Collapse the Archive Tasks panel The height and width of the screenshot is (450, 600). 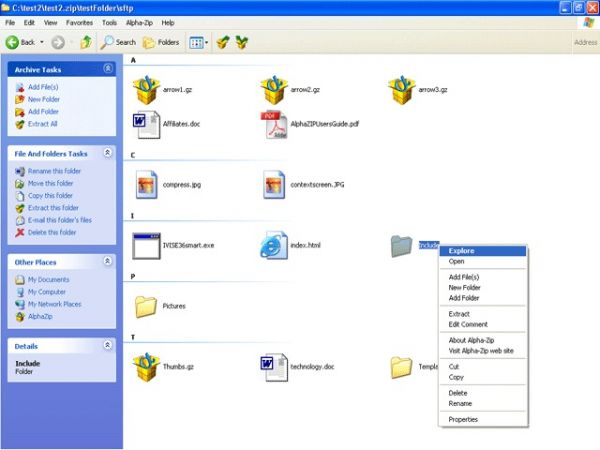108,69
